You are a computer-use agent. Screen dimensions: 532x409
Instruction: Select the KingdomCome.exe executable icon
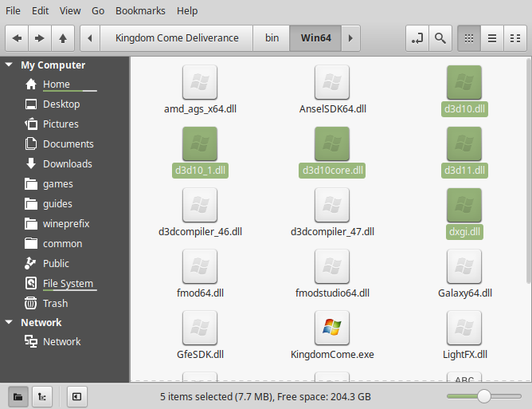click(x=332, y=328)
